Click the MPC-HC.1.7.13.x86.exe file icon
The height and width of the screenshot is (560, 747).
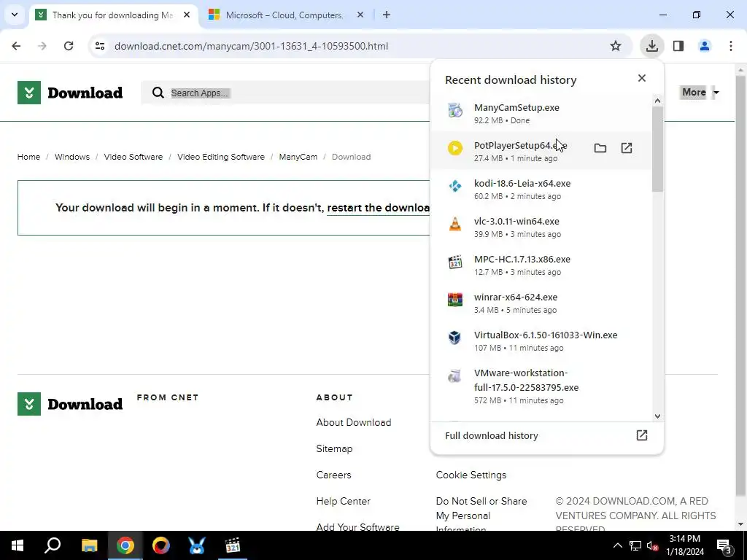[455, 262]
